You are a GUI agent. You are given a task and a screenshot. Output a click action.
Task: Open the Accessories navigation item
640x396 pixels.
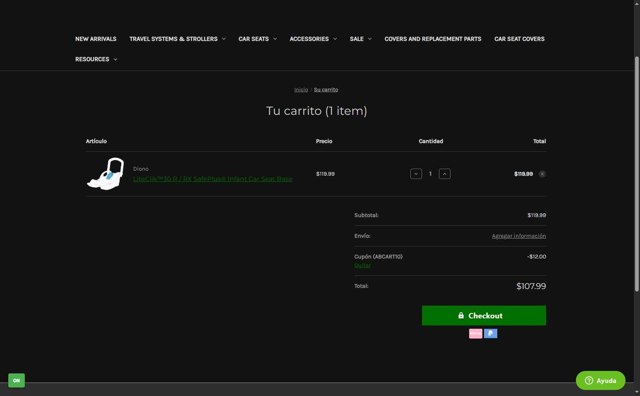[x=309, y=39]
